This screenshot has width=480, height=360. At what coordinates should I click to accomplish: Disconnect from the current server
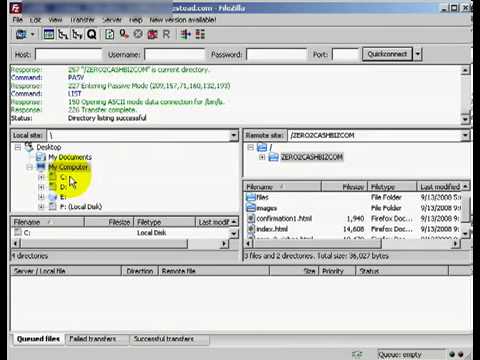click(x=152, y=34)
